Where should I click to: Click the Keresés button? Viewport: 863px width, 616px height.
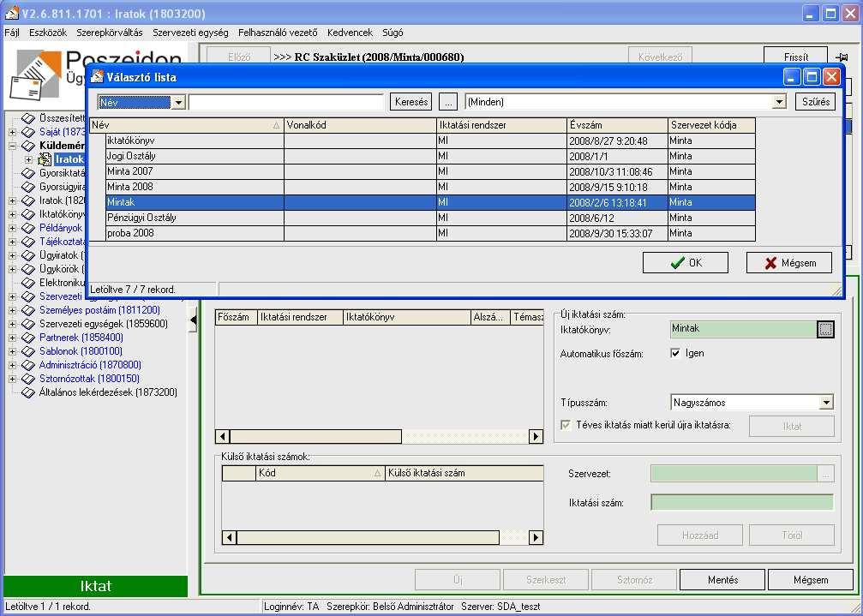411,102
